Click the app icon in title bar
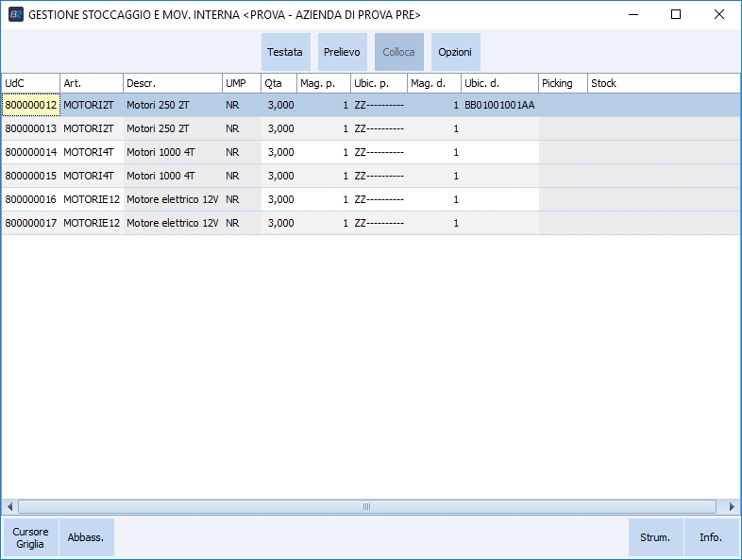 point(15,14)
